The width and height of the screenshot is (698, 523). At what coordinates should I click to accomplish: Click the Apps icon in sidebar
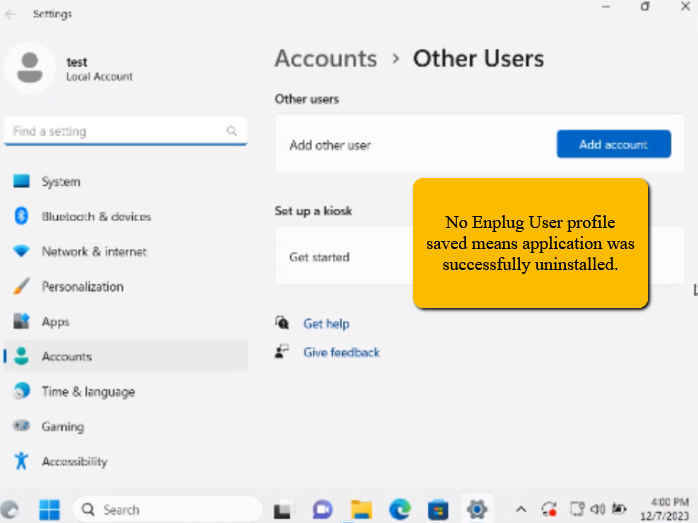click(x=21, y=321)
